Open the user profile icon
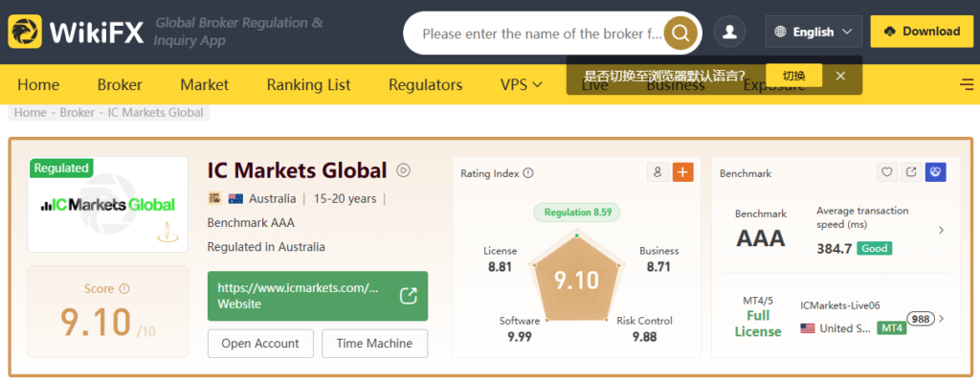Screen dimensions: 980x383 point(729,32)
